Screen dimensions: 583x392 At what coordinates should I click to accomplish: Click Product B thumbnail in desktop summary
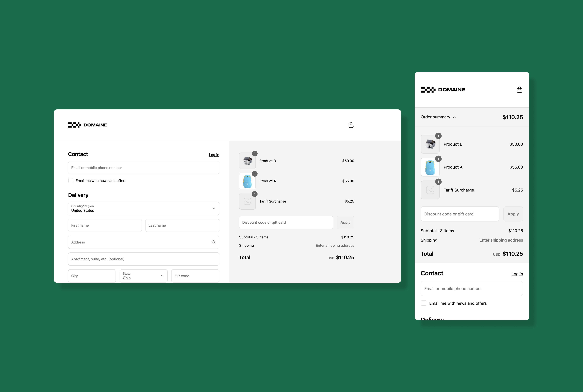(x=247, y=161)
